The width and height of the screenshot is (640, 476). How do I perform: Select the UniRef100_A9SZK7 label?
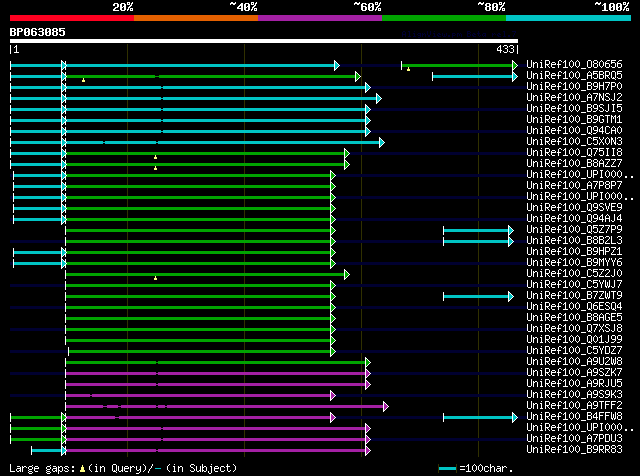[x=574, y=372]
